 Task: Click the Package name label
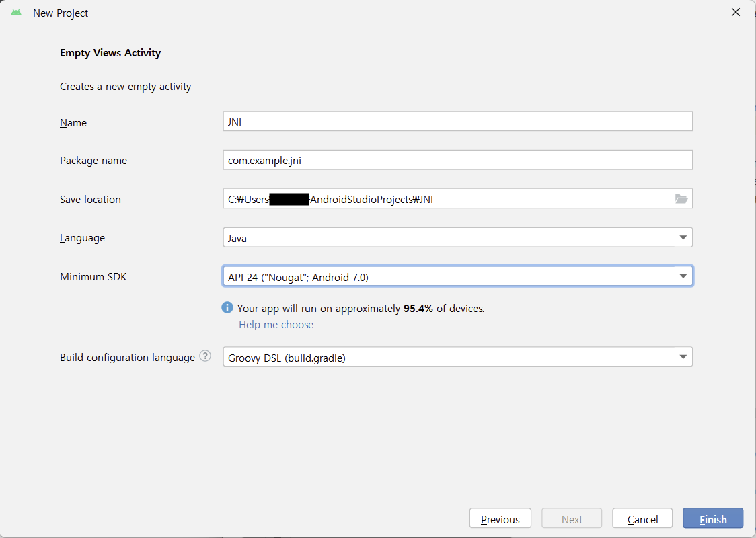(93, 161)
